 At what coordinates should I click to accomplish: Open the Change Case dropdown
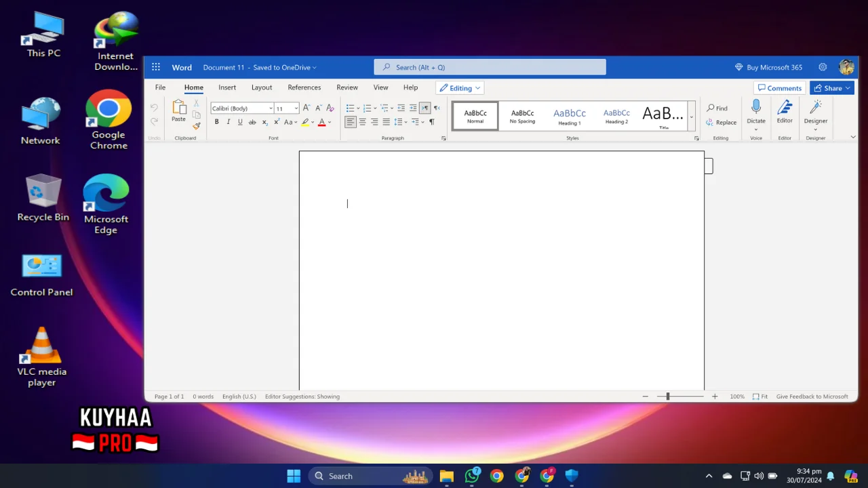[x=290, y=122]
